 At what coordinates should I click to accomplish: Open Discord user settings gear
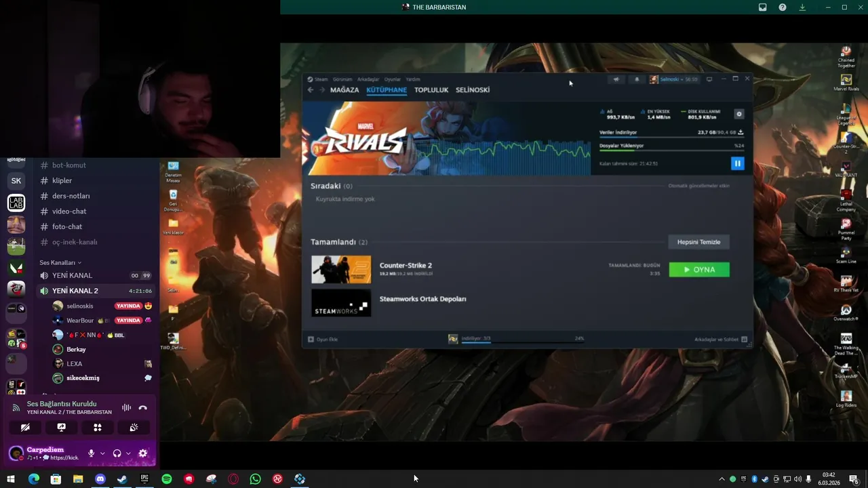[x=143, y=453]
